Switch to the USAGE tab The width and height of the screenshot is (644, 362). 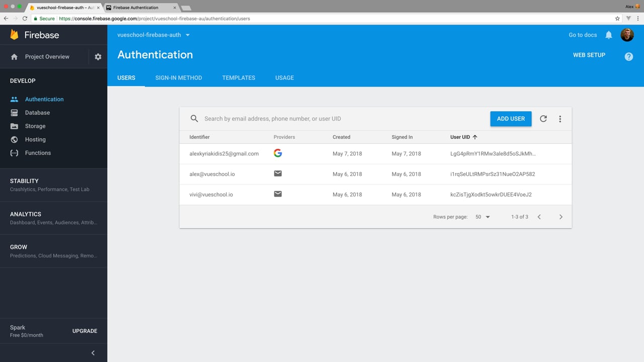284,78
